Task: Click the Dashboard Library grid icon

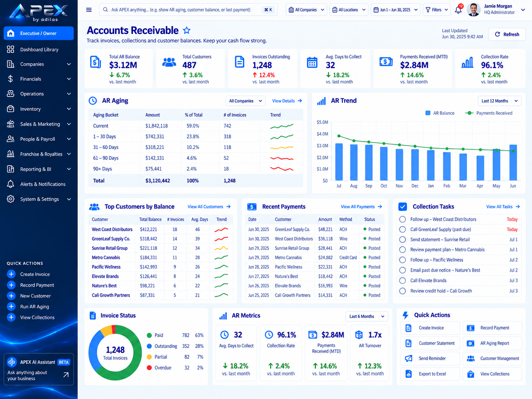Action: [11, 49]
